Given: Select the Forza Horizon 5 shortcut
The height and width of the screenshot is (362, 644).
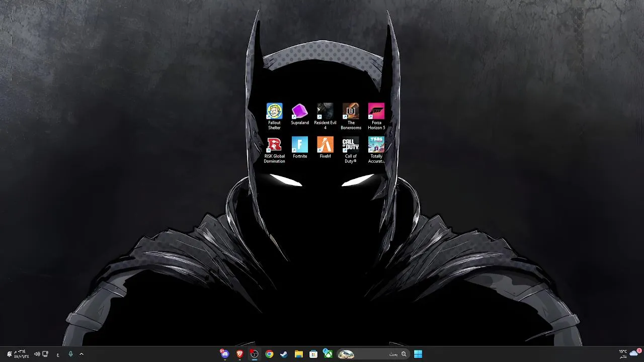Looking at the screenshot, I should pos(376,117).
